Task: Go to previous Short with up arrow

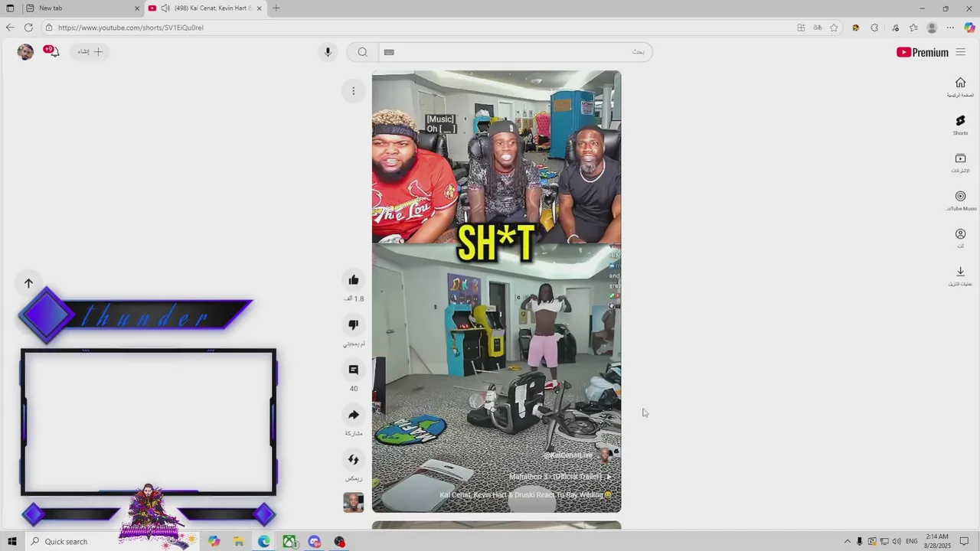Action: pyautogui.click(x=28, y=283)
